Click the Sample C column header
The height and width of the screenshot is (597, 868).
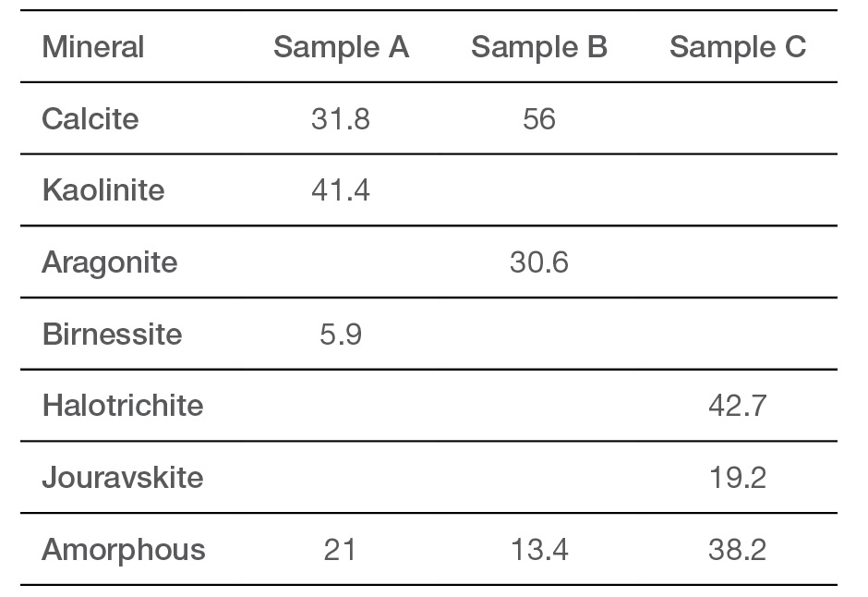pyautogui.click(x=738, y=46)
